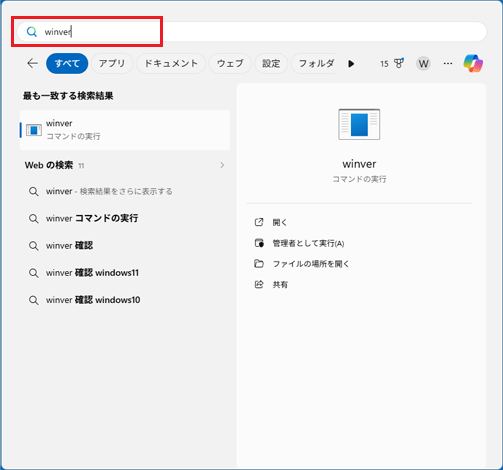Open the rewards points trophy icon
Screen dimensions: 503x470
399,63
